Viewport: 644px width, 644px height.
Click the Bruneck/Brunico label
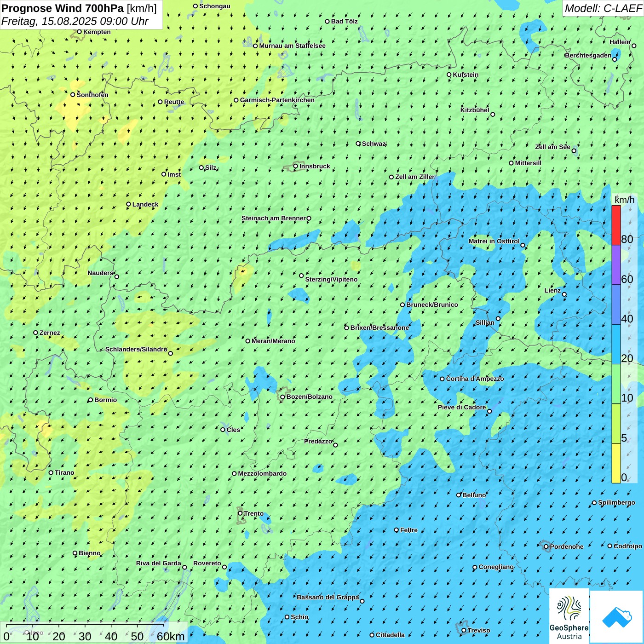point(432,305)
